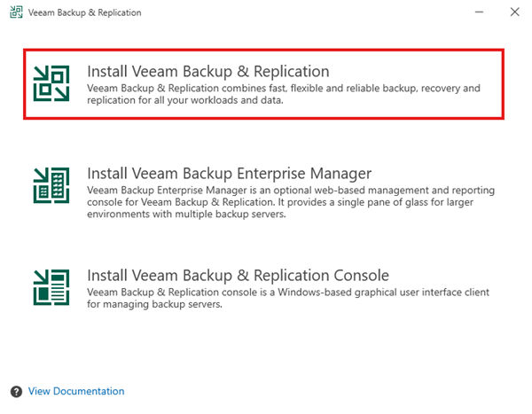The image size is (532, 414).
Task: Pick the 'Install Veeam Backup & Replication Console' heading
Action: click(238, 275)
